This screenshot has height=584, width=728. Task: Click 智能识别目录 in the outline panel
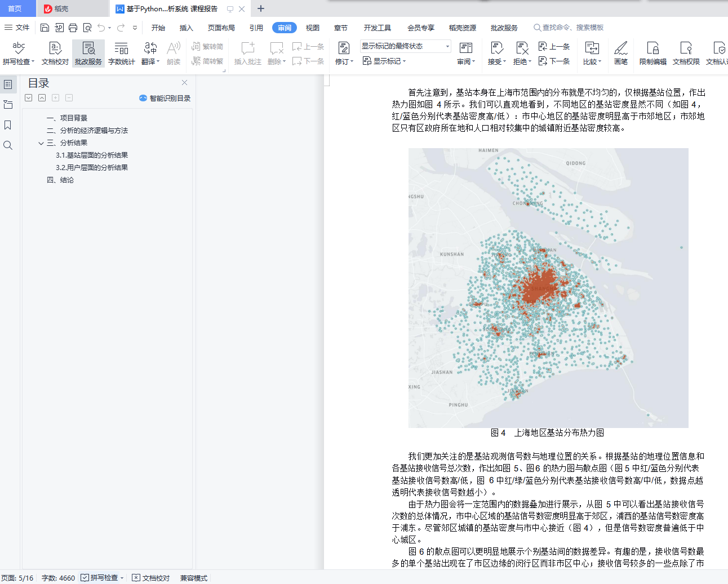pyautogui.click(x=165, y=98)
